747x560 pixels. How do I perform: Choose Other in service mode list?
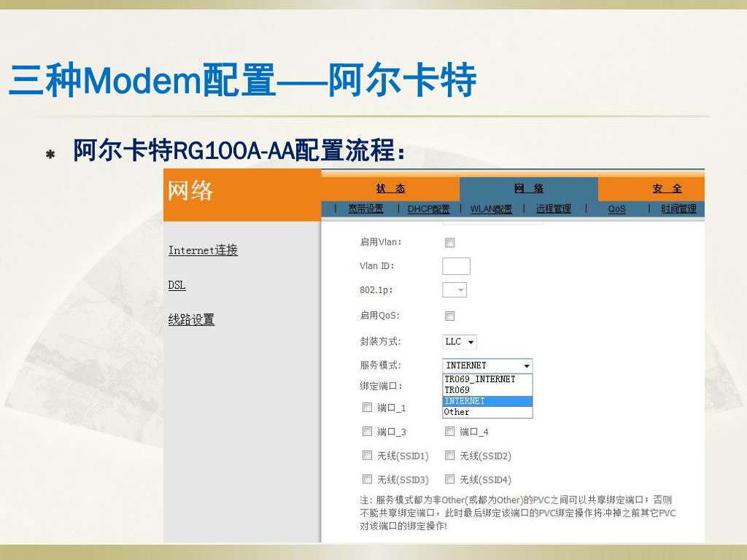pyautogui.click(x=487, y=412)
